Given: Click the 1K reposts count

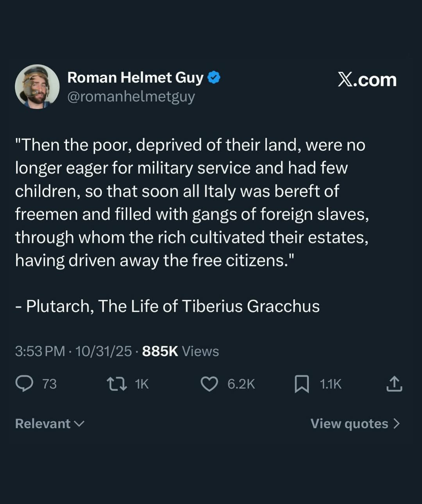Looking at the screenshot, I should pos(142,384).
